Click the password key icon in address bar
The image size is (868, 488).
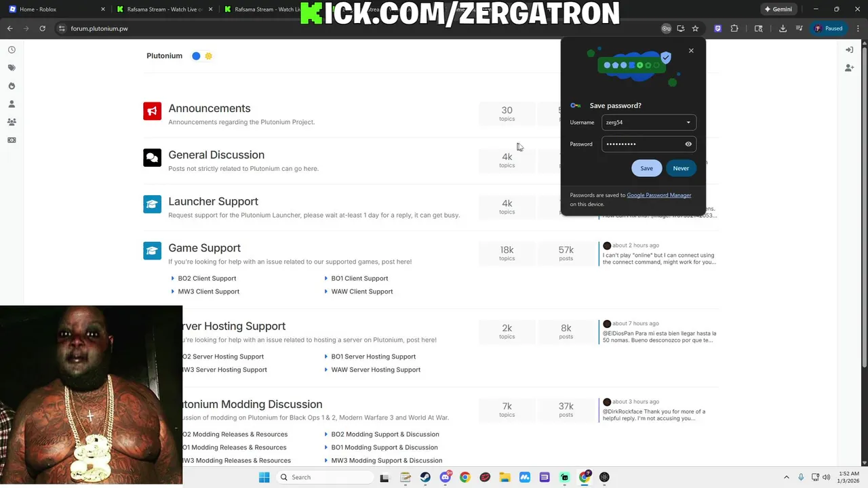pyautogui.click(x=667, y=28)
